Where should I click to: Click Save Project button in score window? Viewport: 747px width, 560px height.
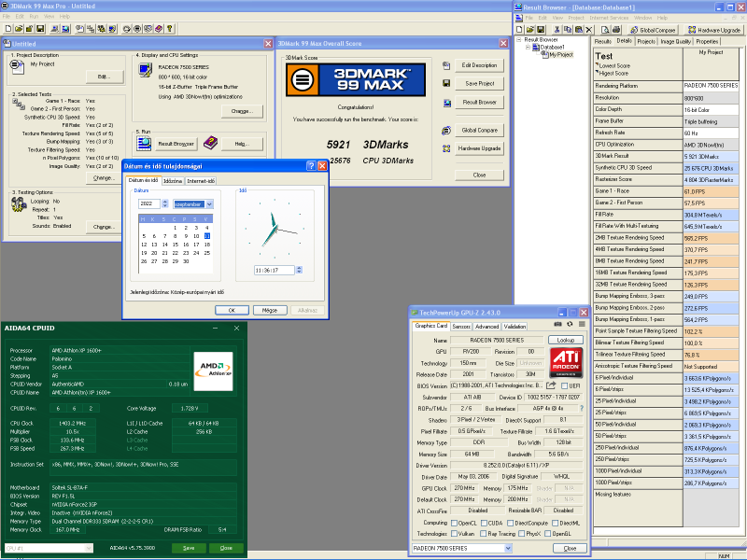click(479, 83)
